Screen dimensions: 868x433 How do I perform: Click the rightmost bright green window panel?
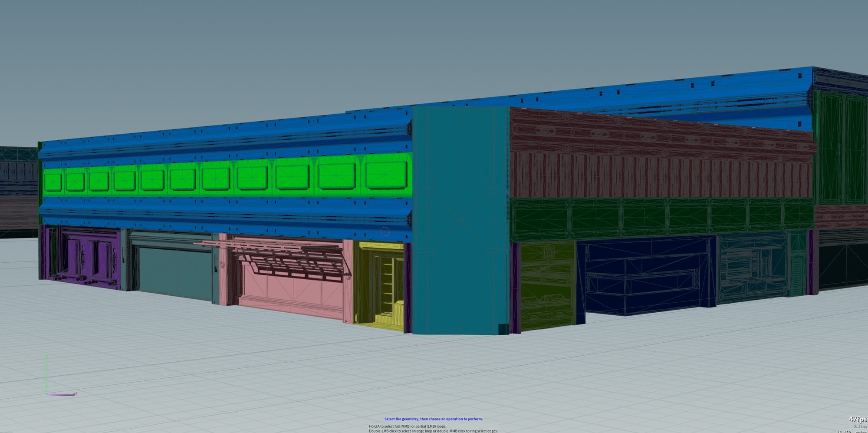386,175
